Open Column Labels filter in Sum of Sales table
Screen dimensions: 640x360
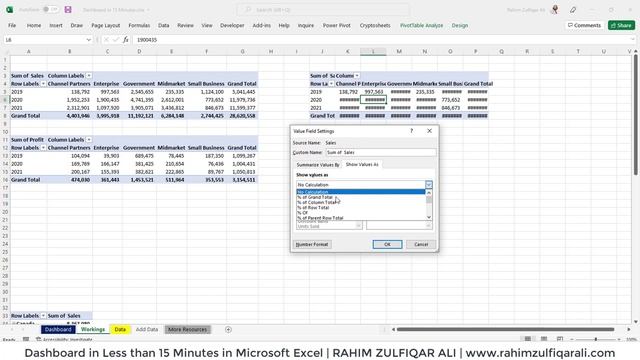[x=89, y=76]
